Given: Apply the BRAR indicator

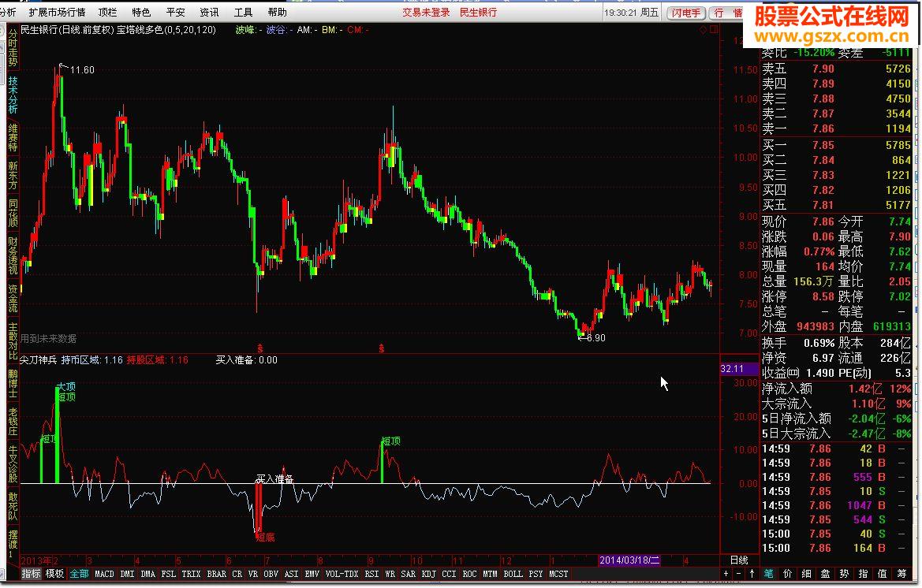Looking at the screenshot, I should 216,573.
